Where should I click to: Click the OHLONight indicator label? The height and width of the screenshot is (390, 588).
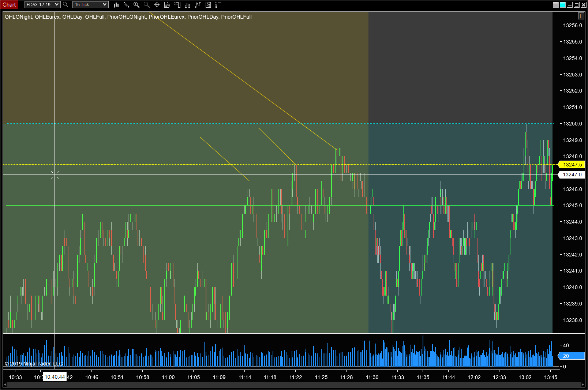coord(18,17)
